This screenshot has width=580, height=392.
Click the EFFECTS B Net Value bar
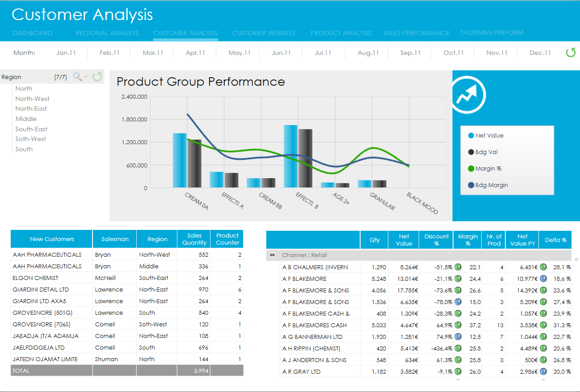[290, 156]
